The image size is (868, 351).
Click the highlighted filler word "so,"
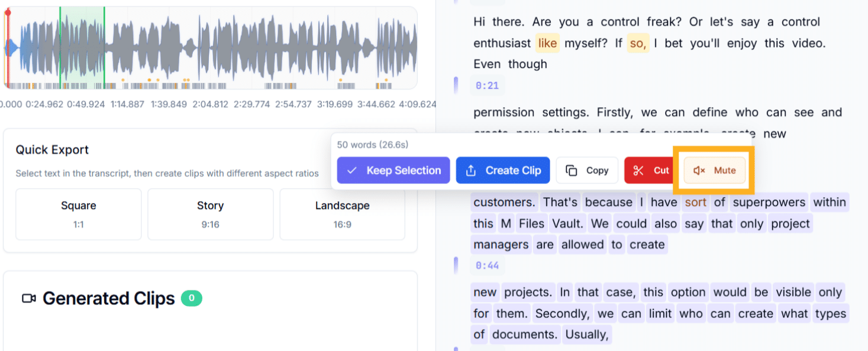point(638,43)
